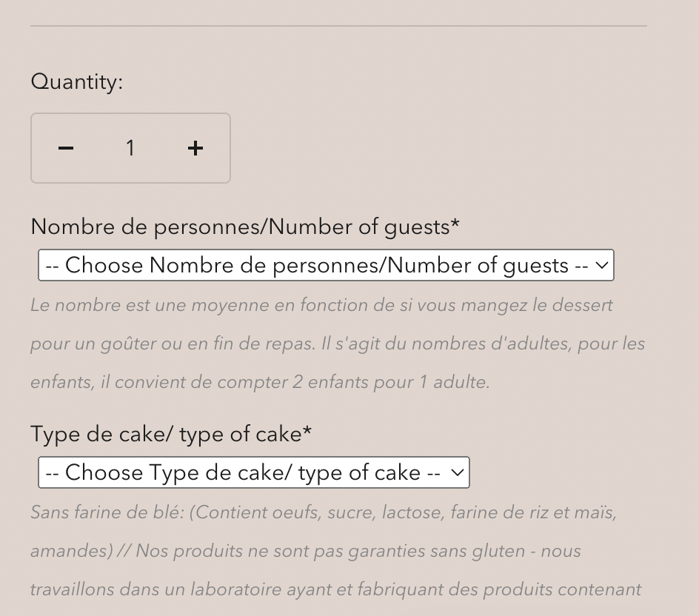Image resolution: width=699 pixels, height=616 pixels.
Task: Click the required asterisk after type of cake
Action: pyautogui.click(x=307, y=431)
